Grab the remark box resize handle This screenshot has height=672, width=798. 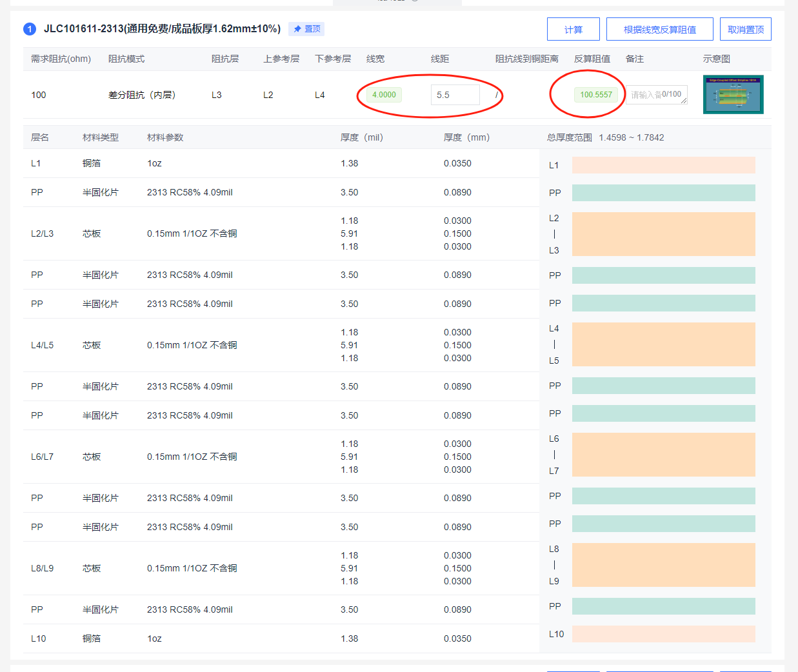[x=683, y=101]
